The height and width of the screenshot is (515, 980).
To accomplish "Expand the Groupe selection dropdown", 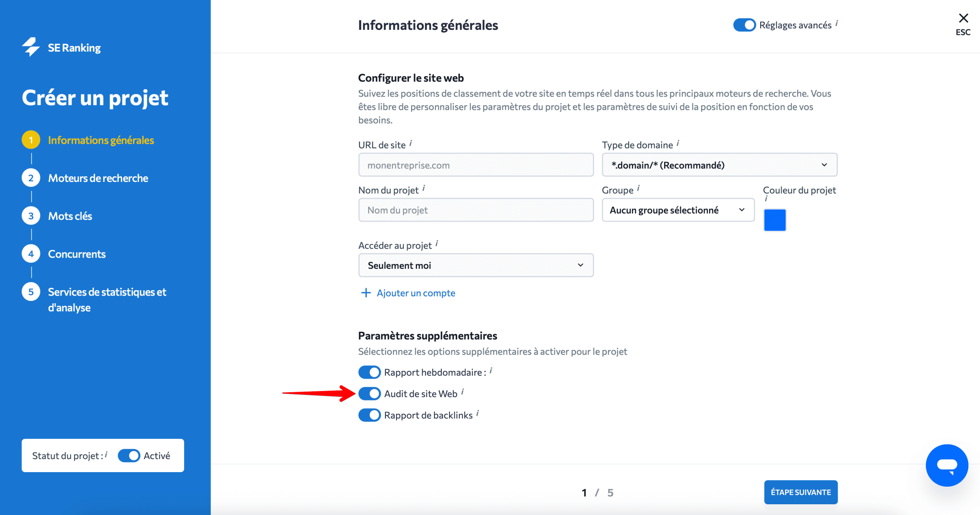I will (678, 210).
